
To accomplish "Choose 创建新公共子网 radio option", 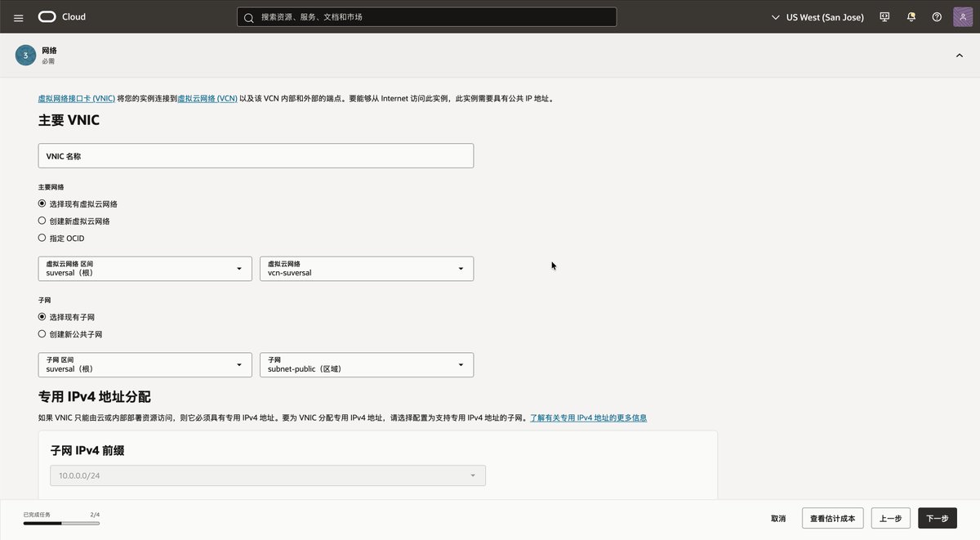I will point(42,334).
